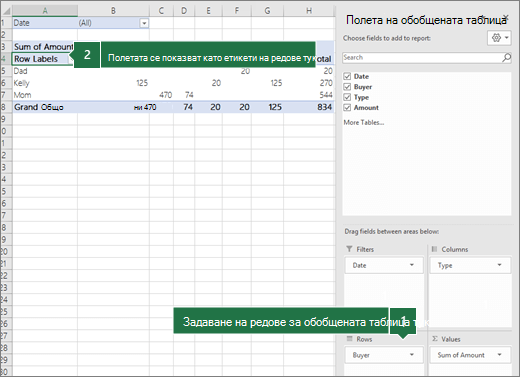The image size is (520, 377).
Task: Expand the Type dropdown in the Columns area
Action: pyautogui.click(x=499, y=265)
